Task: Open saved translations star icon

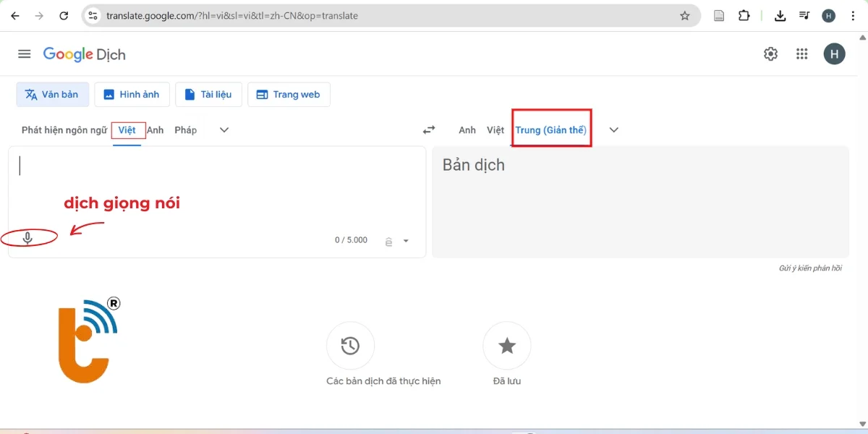Action: [506, 346]
